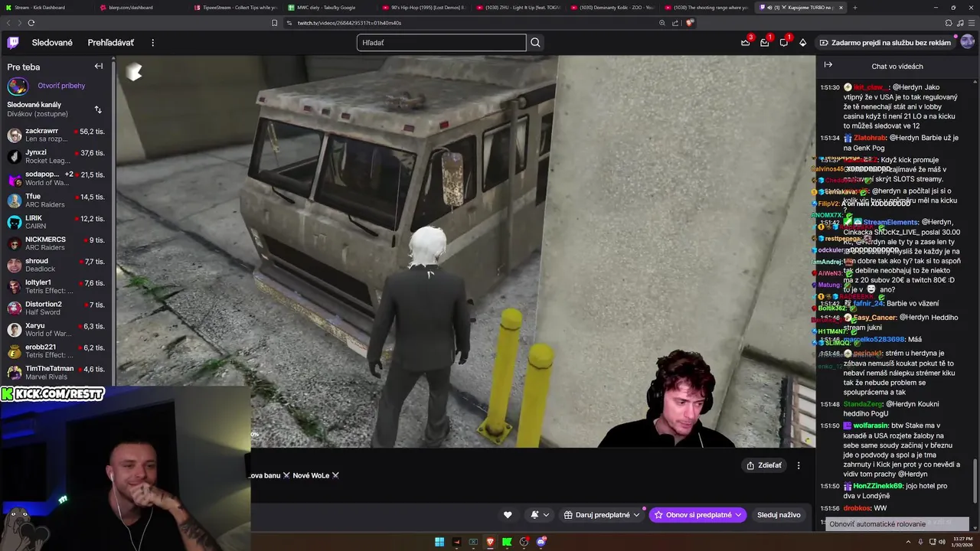Open the whispers chat bubble icon

(783, 43)
